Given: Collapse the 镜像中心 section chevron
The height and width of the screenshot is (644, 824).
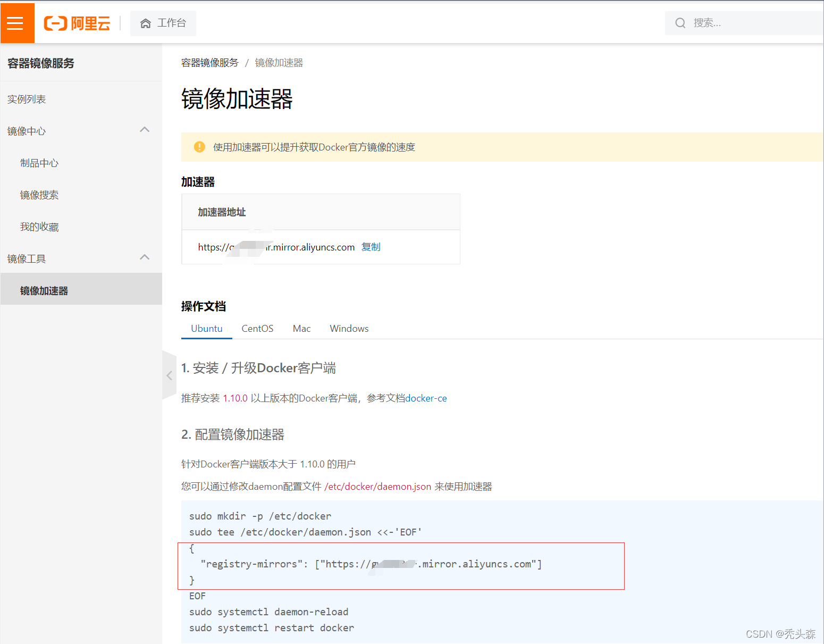Looking at the screenshot, I should [145, 130].
